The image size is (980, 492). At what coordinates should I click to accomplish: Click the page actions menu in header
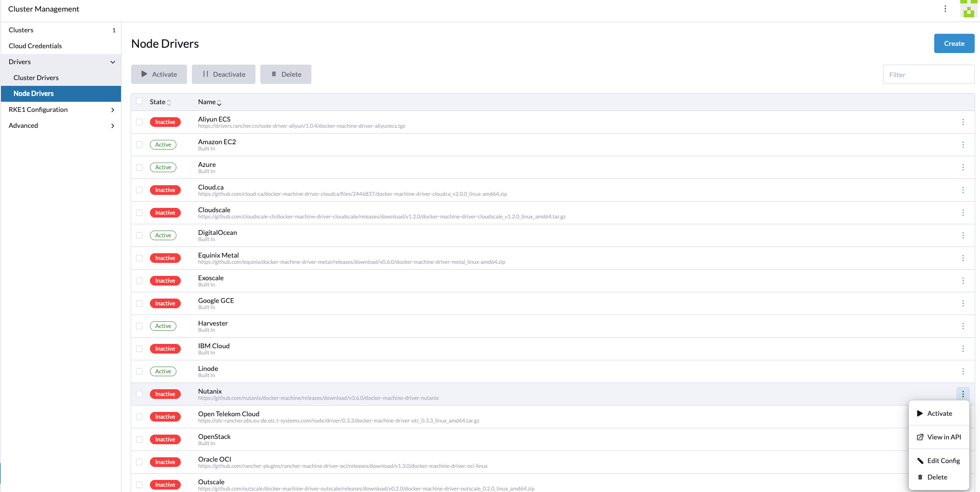click(x=945, y=9)
